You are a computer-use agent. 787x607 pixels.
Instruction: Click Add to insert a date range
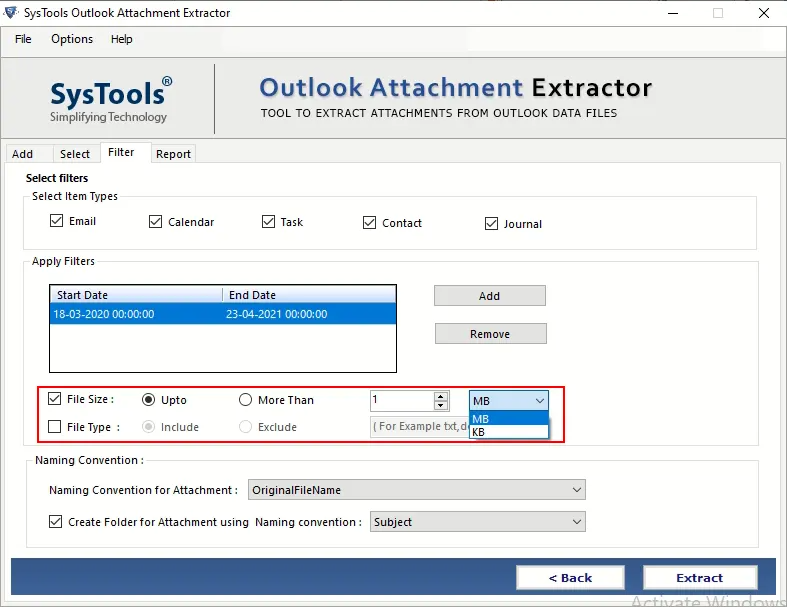489,296
